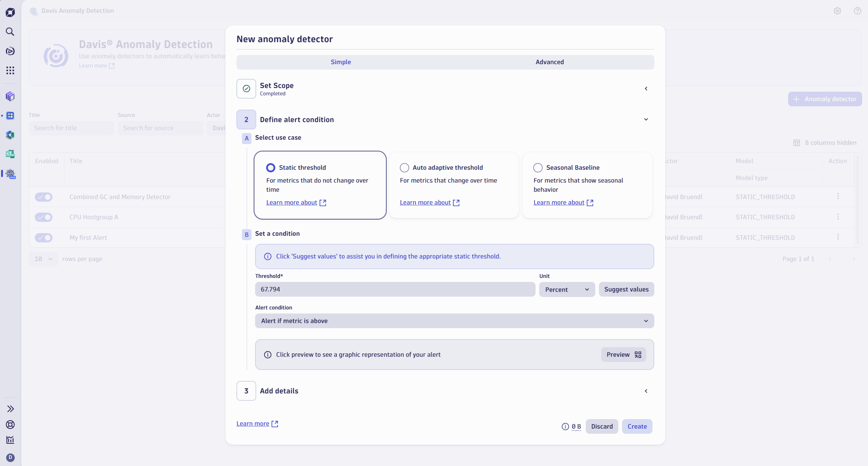
Task: Click the Suggest values button
Action: click(x=626, y=290)
